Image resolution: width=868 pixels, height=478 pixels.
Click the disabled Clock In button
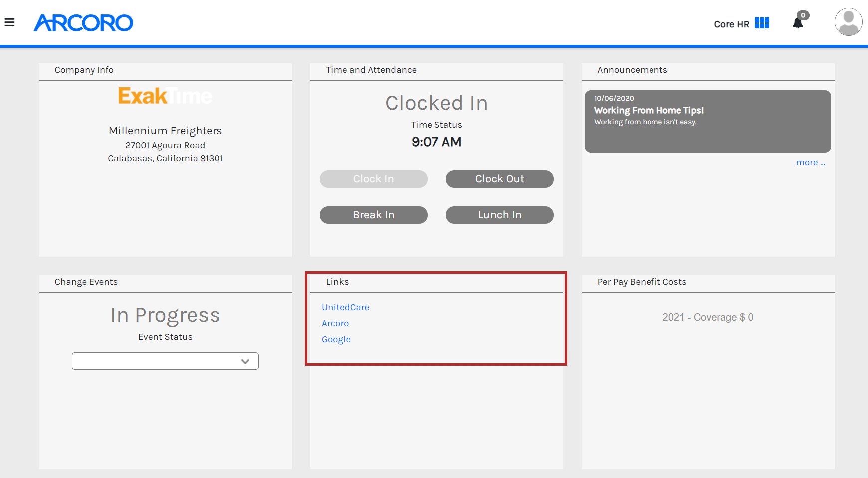pos(373,179)
